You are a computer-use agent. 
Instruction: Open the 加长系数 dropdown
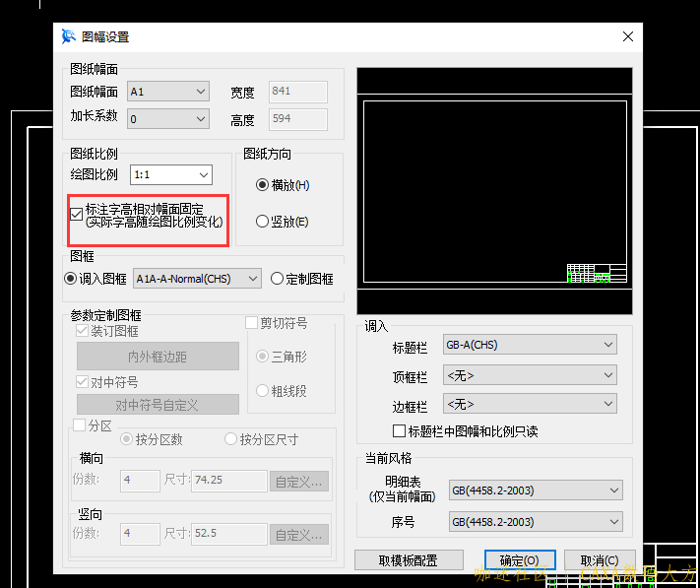coord(169,119)
